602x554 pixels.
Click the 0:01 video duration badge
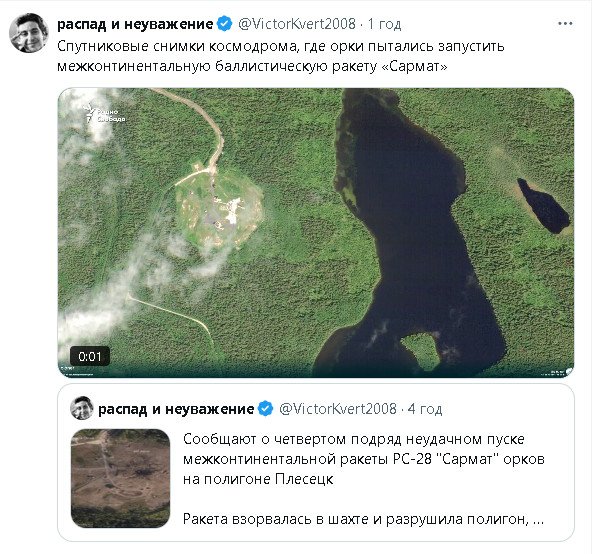pyautogui.click(x=90, y=356)
